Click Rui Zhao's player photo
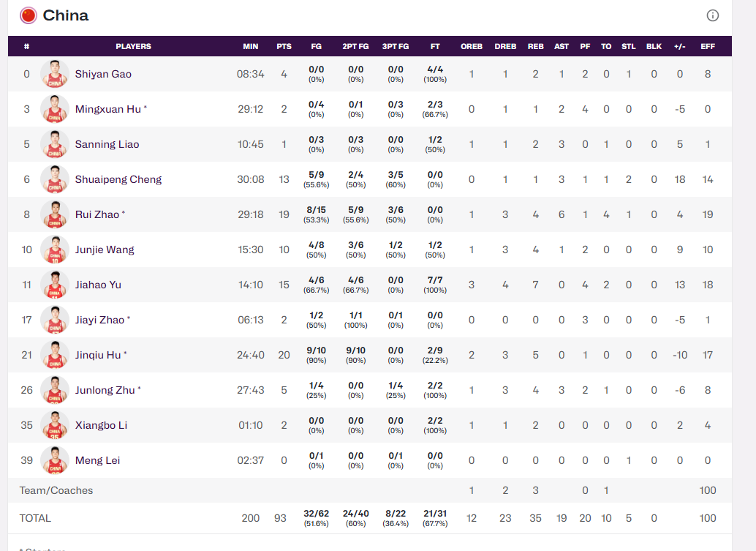 (x=55, y=214)
